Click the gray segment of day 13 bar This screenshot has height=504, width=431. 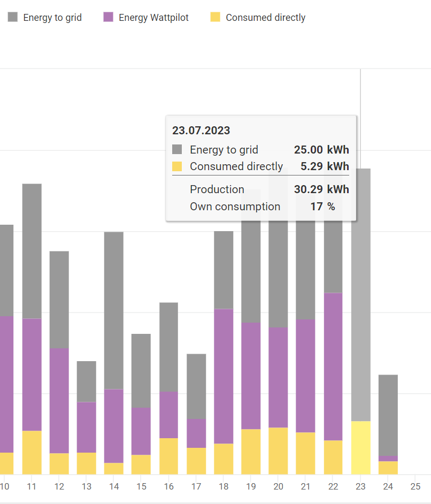tap(86, 381)
